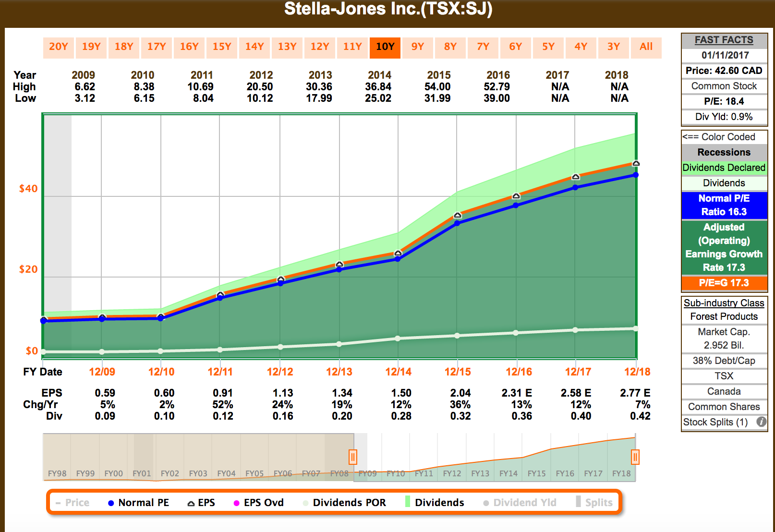Screen dimensions: 775x532
Task: Toggle the EPS legend series
Action: coord(201,503)
